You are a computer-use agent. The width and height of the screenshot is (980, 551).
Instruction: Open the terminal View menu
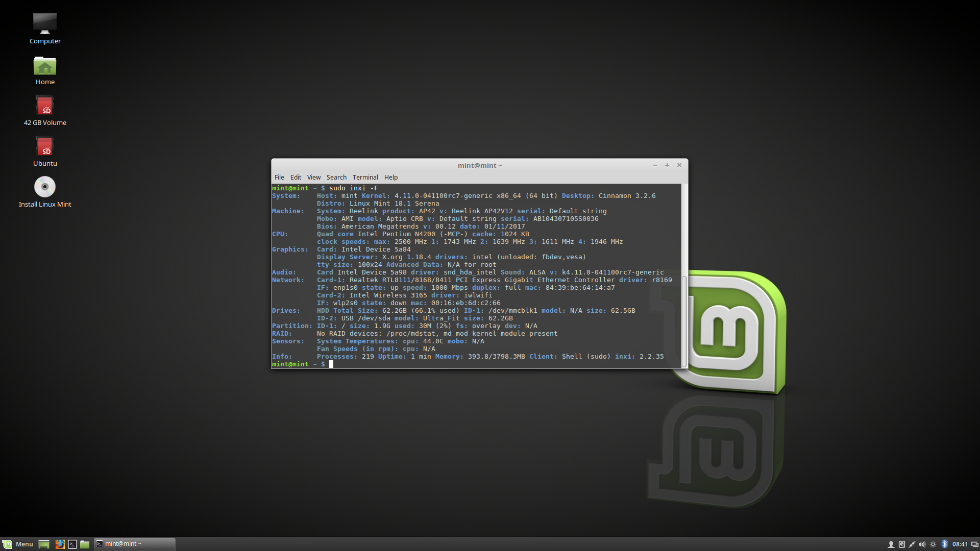(x=314, y=177)
